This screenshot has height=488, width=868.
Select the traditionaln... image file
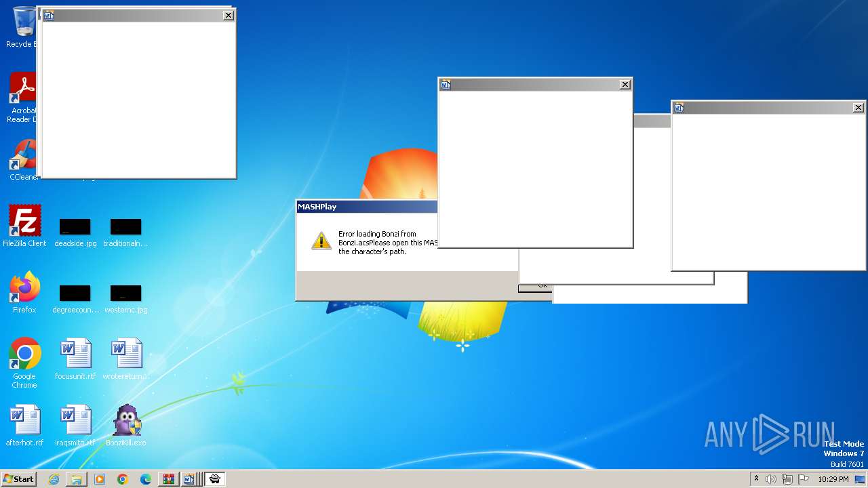point(125,232)
